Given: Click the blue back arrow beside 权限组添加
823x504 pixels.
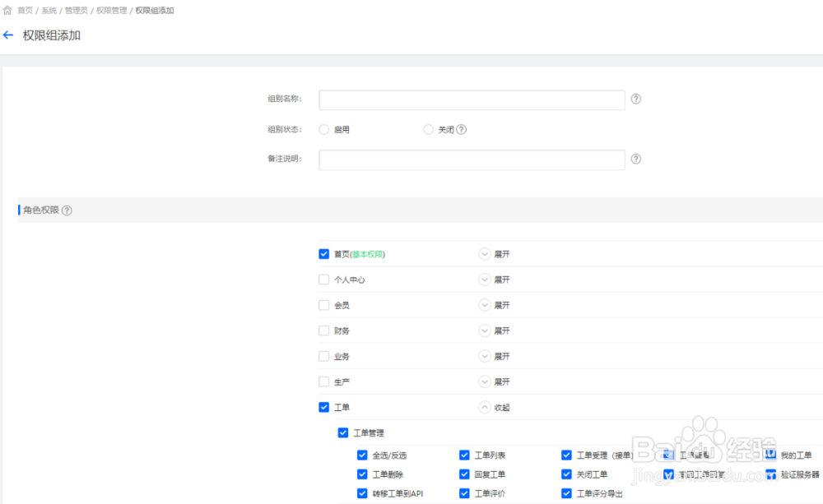Looking at the screenshot, I should 8,35.
